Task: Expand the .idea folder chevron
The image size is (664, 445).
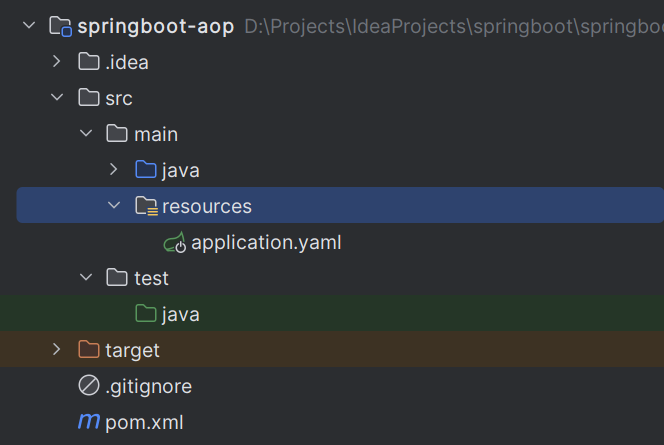Action: 57,61
